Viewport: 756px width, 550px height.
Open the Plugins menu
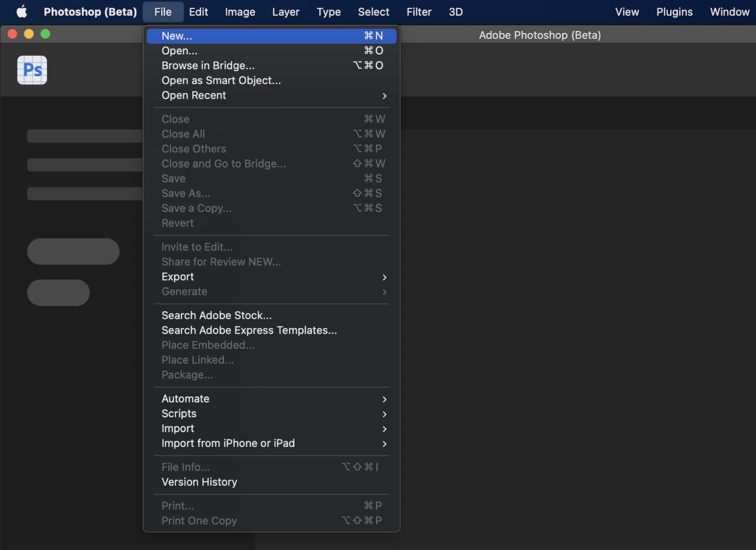click(674, 11)
